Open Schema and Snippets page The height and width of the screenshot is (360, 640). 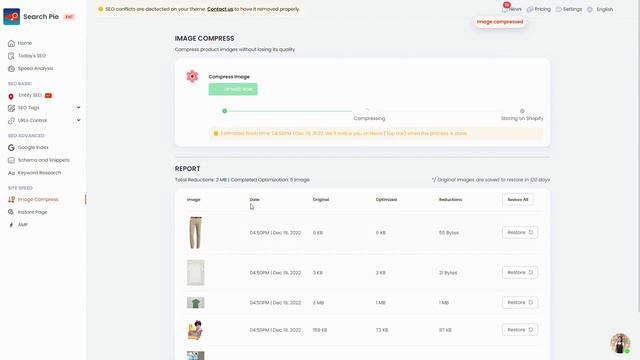click(x=43, y=160)
